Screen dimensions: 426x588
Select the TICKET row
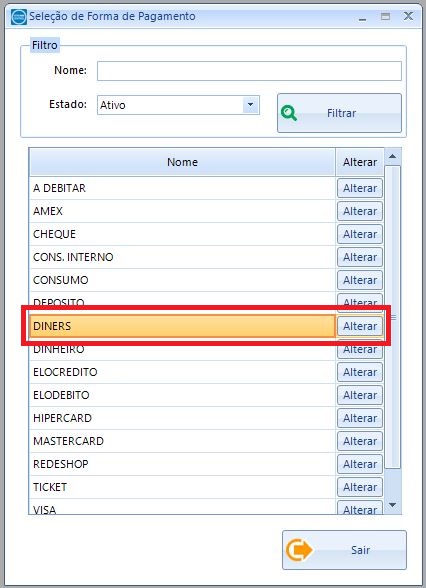tap(182, 487)
